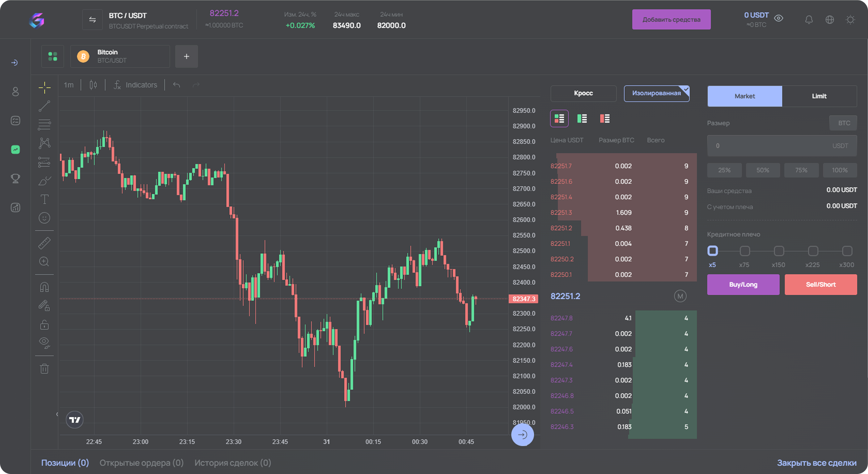Set size to 50%
Image resolution: width=868 pixels, height=474 pixels.
coord(763,170)
